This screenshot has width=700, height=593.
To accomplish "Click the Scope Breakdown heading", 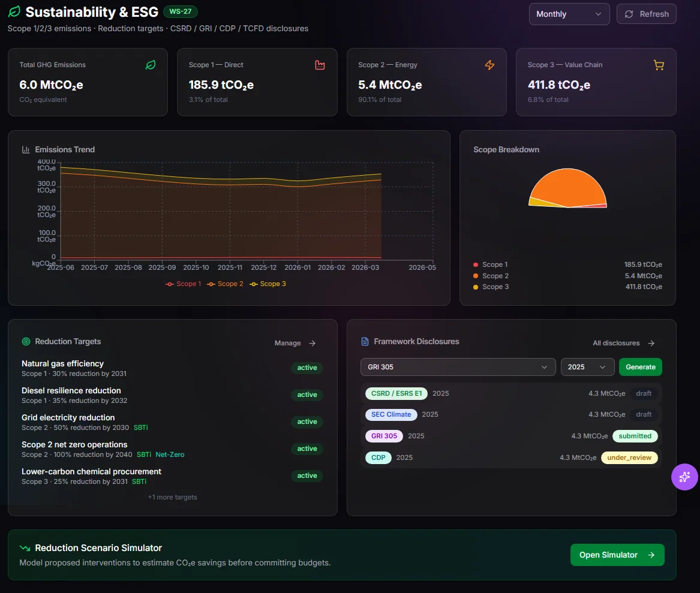I will (x=506, y=149).
